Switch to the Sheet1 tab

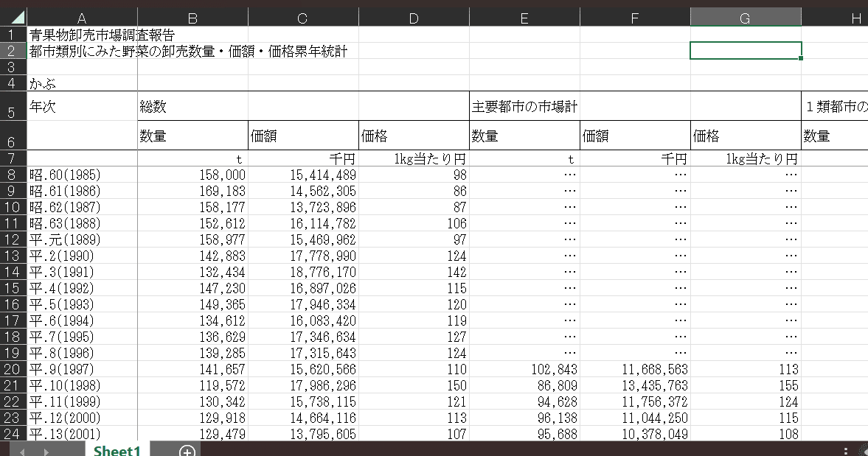pos(117,450)
